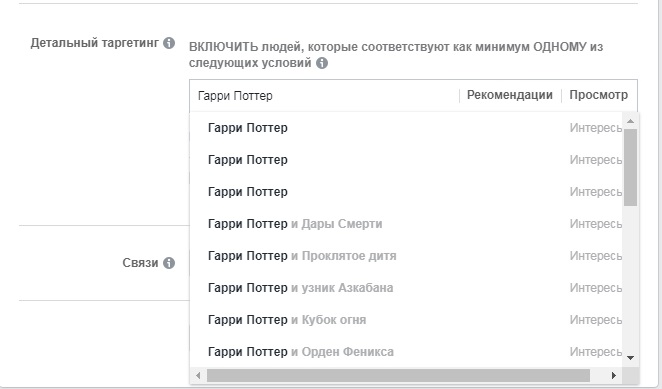662x389 pixels.
Task: Click the search field containing Гарри Поттер
Action: tap(324, 96)
